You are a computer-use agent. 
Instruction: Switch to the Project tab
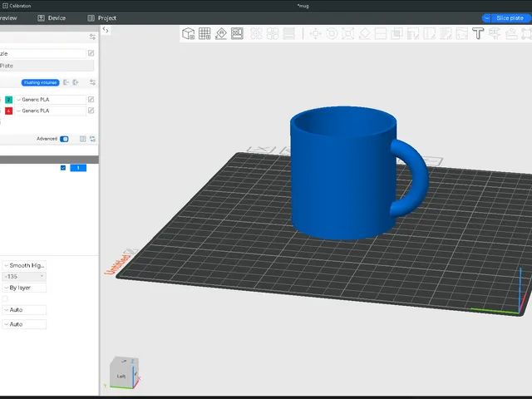[101, 18]
